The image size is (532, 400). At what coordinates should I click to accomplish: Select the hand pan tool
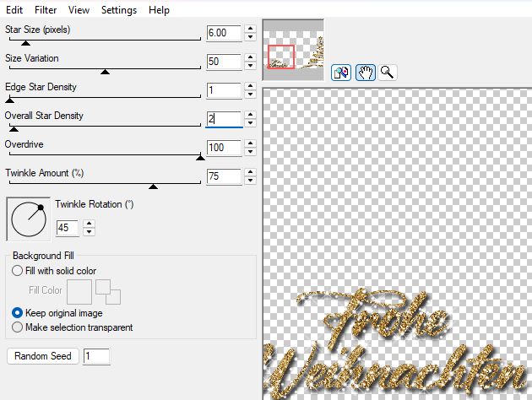point(365,73)
